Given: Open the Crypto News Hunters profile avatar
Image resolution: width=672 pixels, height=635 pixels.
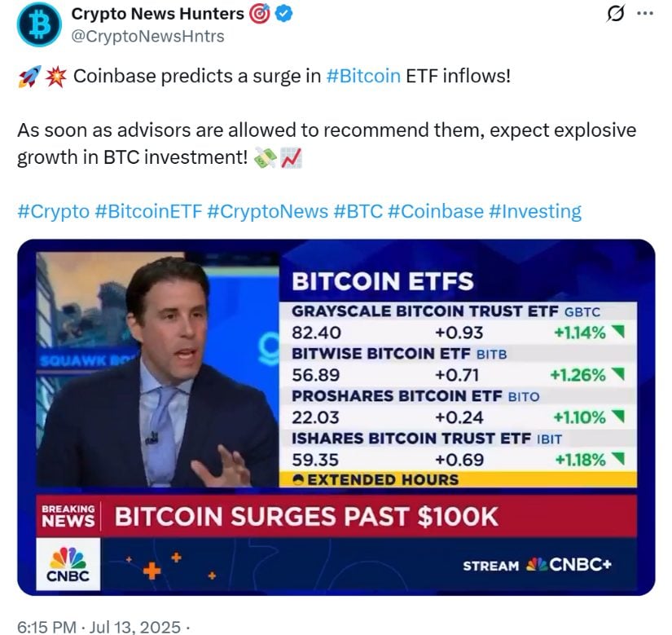Looking at the screenshot, I should pos(39,24).
